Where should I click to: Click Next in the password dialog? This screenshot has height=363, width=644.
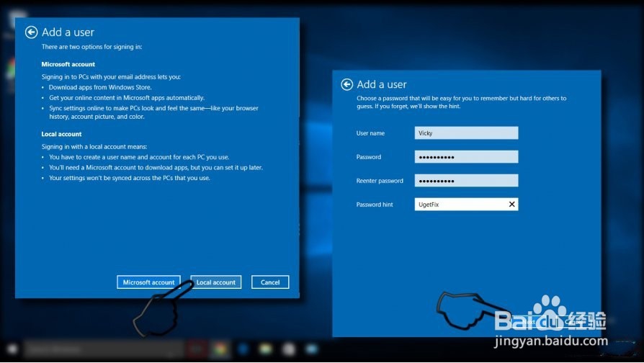click(529, 322)
